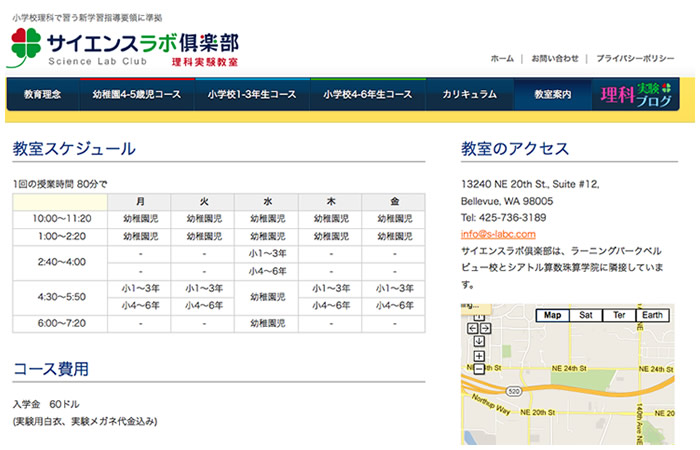
Task: Click the ホーム link at top
Action: 502,58
